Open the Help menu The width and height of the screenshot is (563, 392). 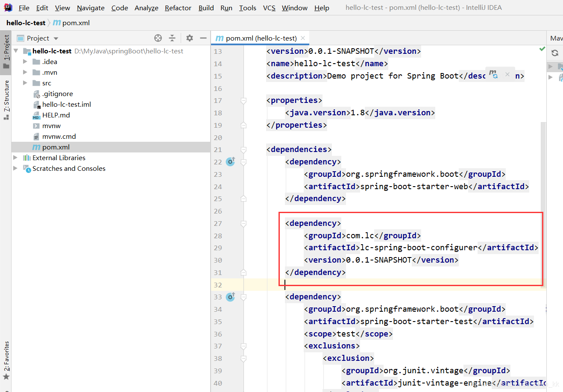(x=322, y=8)
